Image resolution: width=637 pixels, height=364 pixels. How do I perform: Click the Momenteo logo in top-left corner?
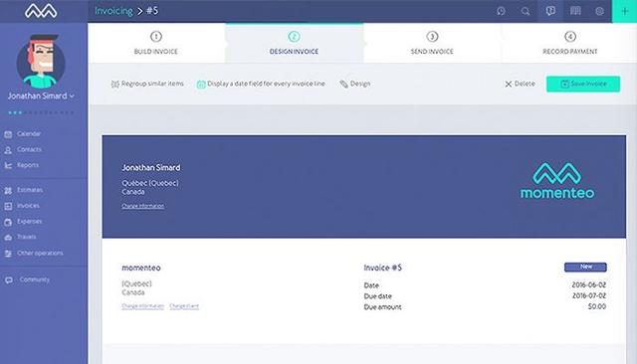pyautogui.click(x=41, y=11)
